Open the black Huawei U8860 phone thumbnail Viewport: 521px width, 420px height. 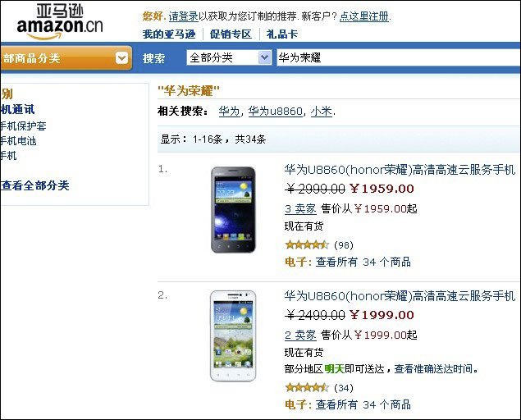(233, 210)
